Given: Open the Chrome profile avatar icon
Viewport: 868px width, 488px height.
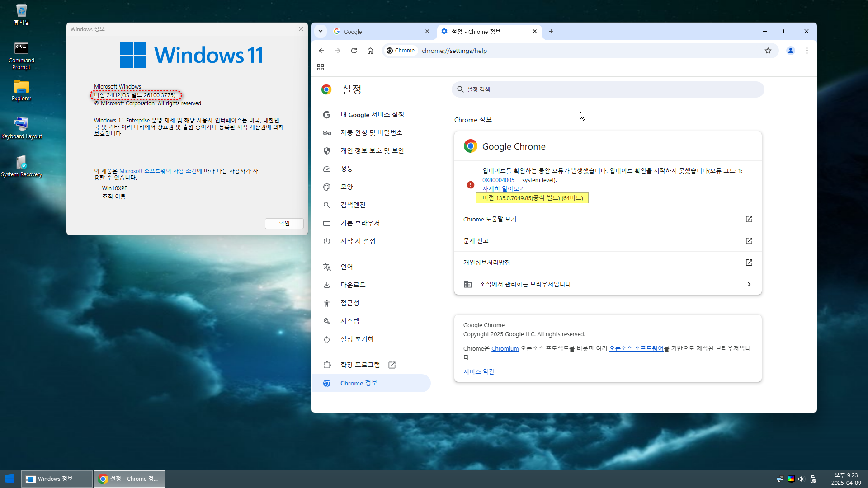Looking at the screenshot, I should (791, 51).
